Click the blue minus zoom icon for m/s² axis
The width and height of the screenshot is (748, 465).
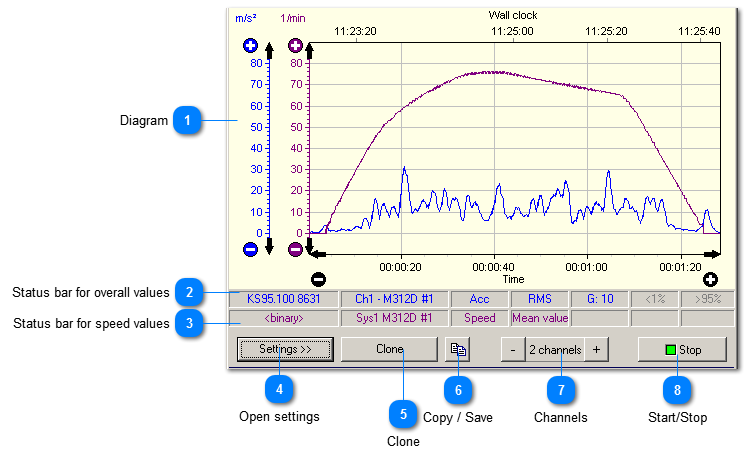pyautogui.click(x=251, y=249)
